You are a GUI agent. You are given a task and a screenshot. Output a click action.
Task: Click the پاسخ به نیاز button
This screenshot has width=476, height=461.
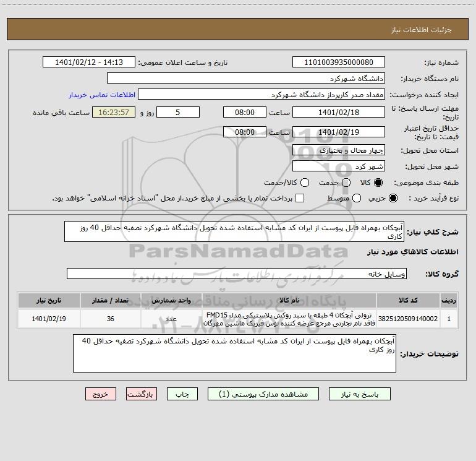click(x=359, y=394)
